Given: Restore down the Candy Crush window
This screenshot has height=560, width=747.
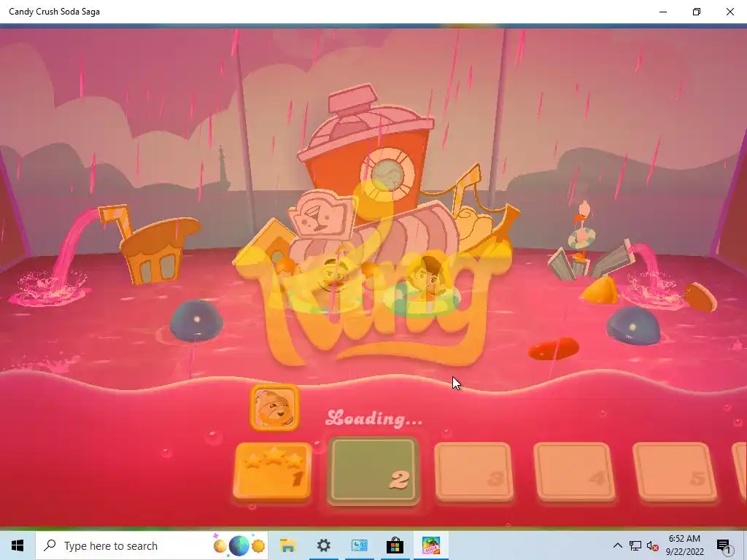Looking at the screenshot, I should [697, 12].
